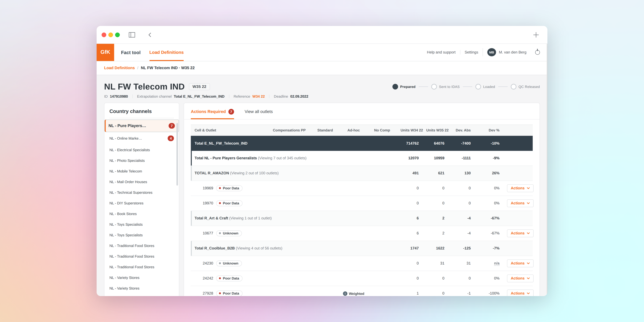Viewport: 644px width, 322px height.
Task: Open a new tab with the plus icon
Action: 536,35
